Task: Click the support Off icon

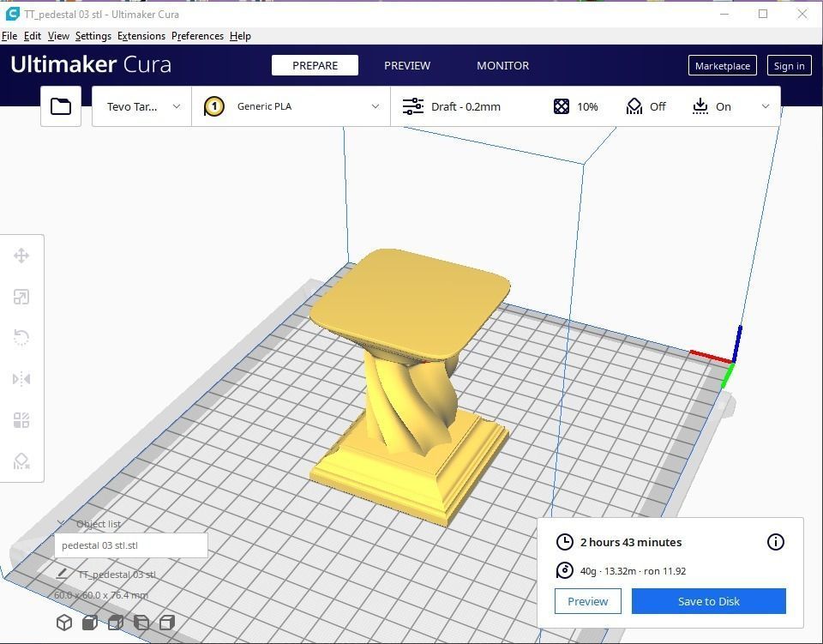Action: pyautogui.click(x=634, y=106)
